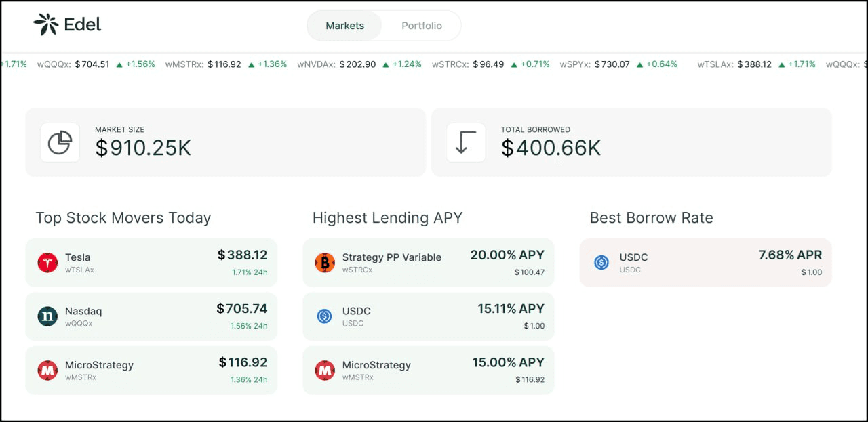Screen dimensions: 868x422
Task: Click the 1.36% 24h change text
Action: pos(249,380)
